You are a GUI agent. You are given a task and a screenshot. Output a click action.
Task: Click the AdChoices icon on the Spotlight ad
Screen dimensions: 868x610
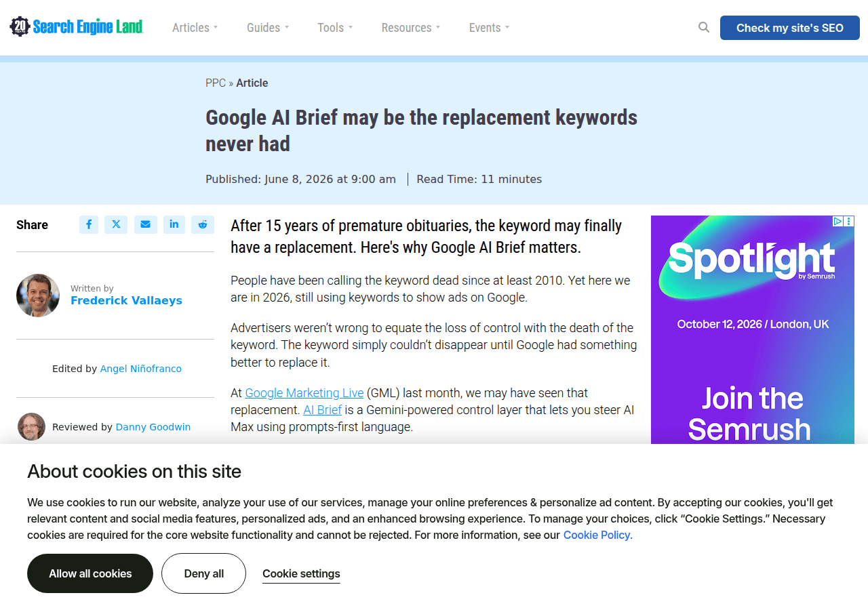837,221
